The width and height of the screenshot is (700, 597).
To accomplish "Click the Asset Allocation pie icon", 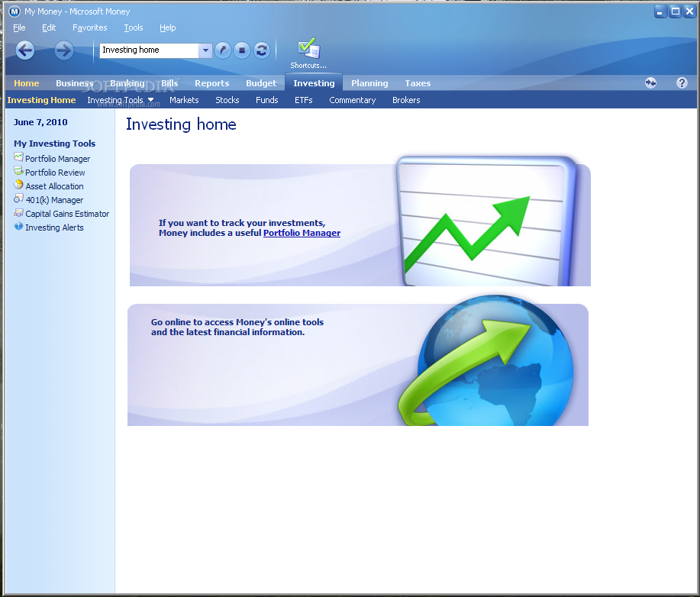I will point(18,185).
